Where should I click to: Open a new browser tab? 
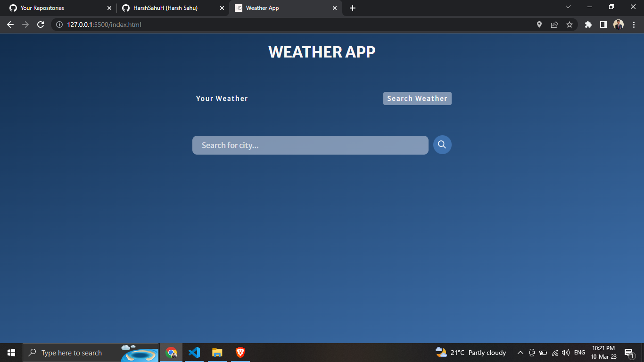coord(352,8)
